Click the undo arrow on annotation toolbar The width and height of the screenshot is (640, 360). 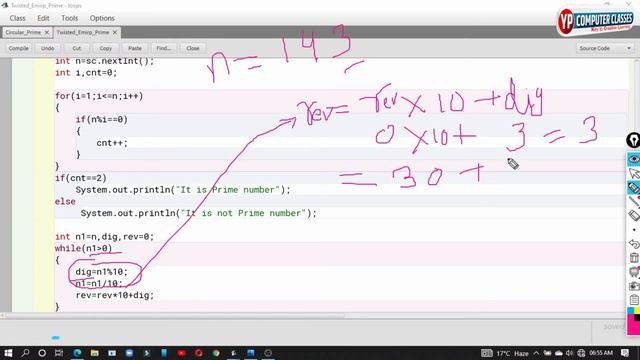coord(634,244)
